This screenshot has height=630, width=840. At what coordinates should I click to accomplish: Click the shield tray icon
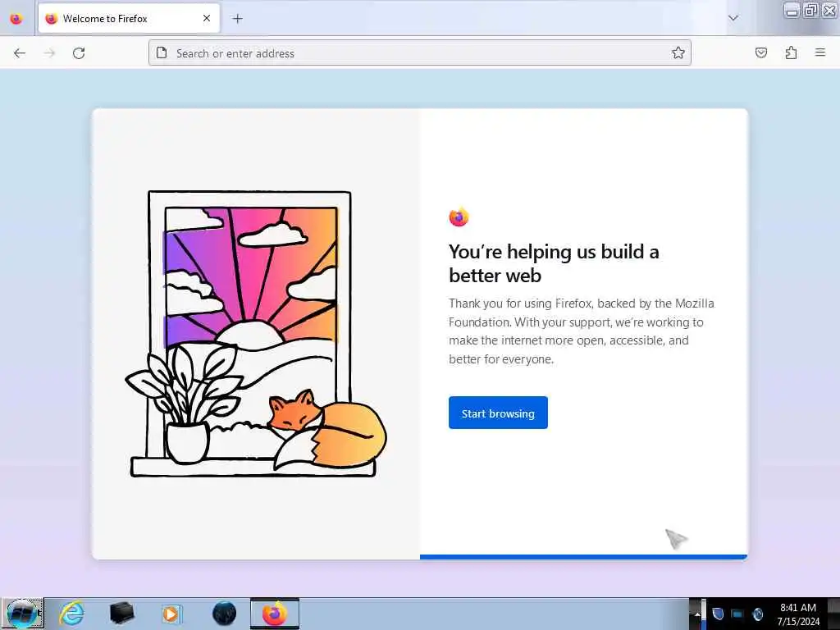[718, 614]
